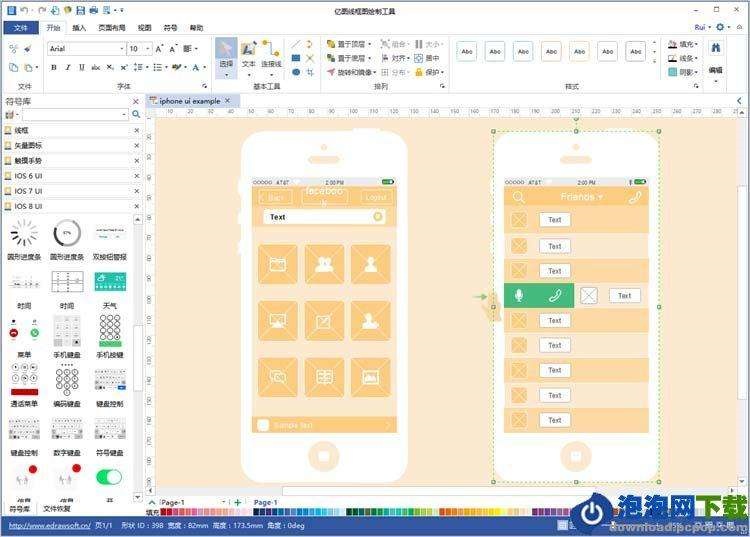750x537 pixels.
Task: Decrease font size with smaller A
Action: tap(173, 49)
